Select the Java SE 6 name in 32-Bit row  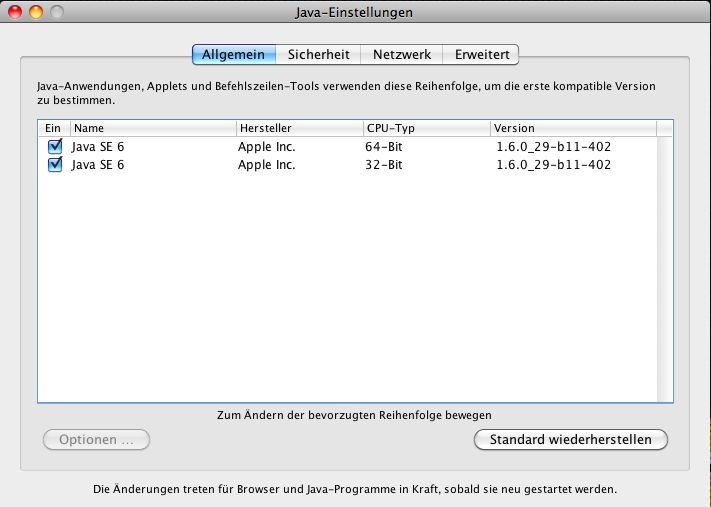point(98,165)
